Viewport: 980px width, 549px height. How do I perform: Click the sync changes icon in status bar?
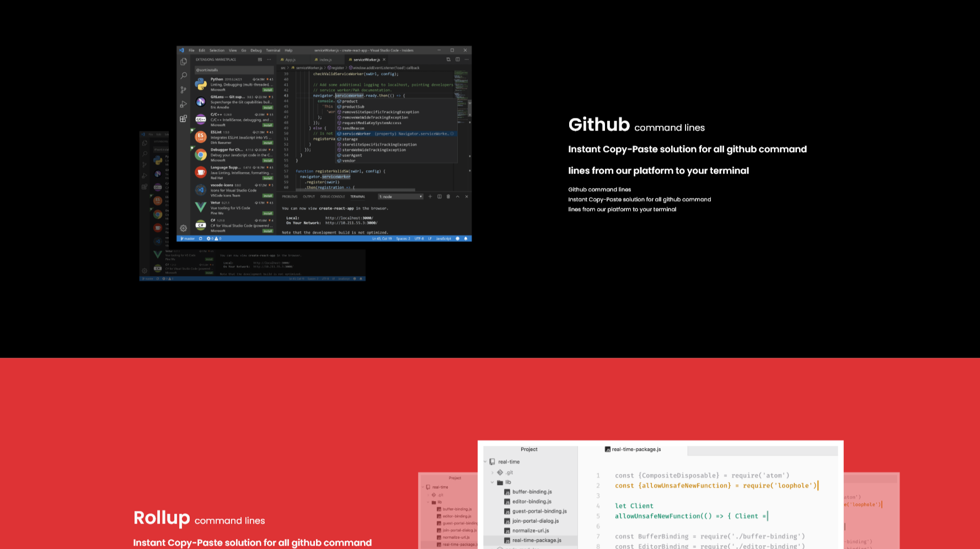[x=201, y=239]
